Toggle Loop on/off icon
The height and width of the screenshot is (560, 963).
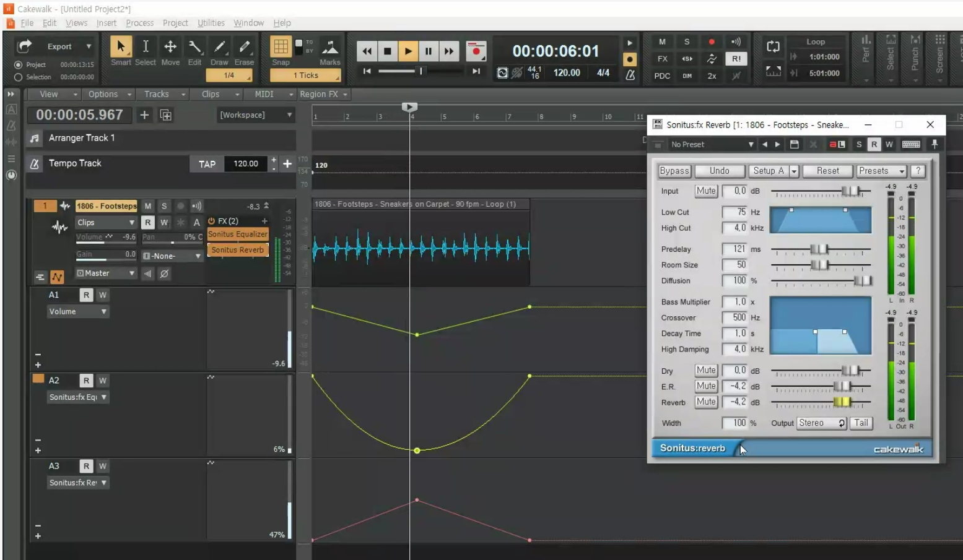[773, 46]
